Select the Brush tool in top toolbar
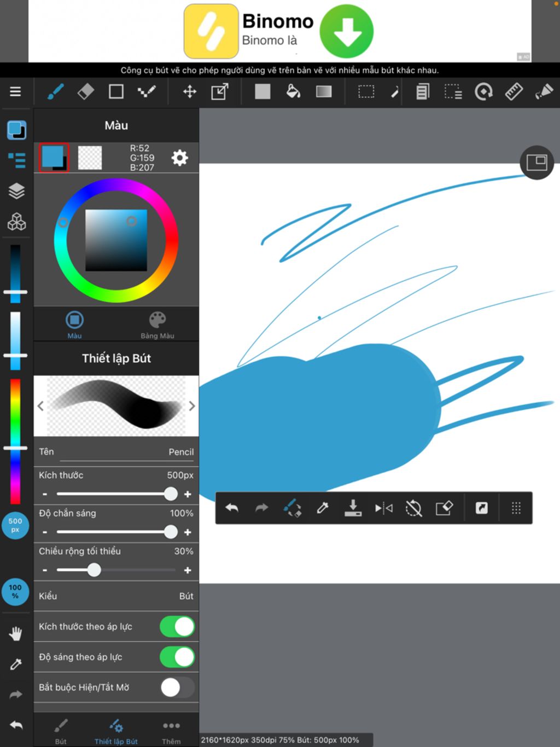The image size is (560, 747). tap(55, 91)
